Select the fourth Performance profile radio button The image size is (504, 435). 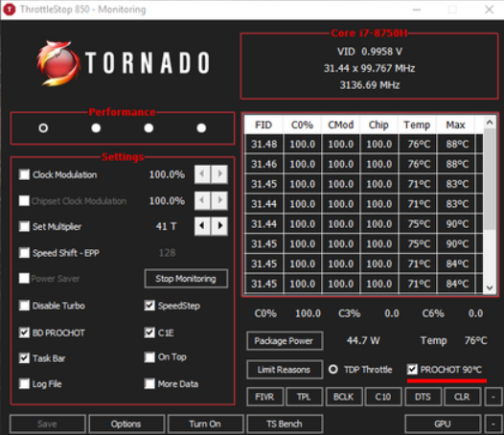point(201,128)
